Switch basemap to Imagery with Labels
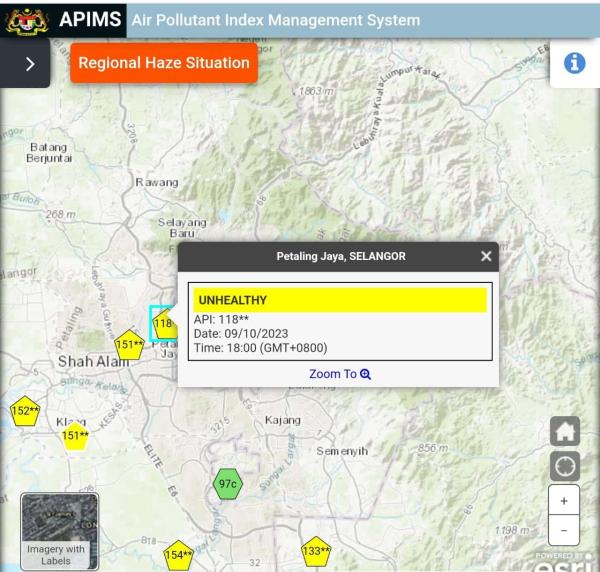The height and width of the screenshot is (572, 600). click(59, 531)
